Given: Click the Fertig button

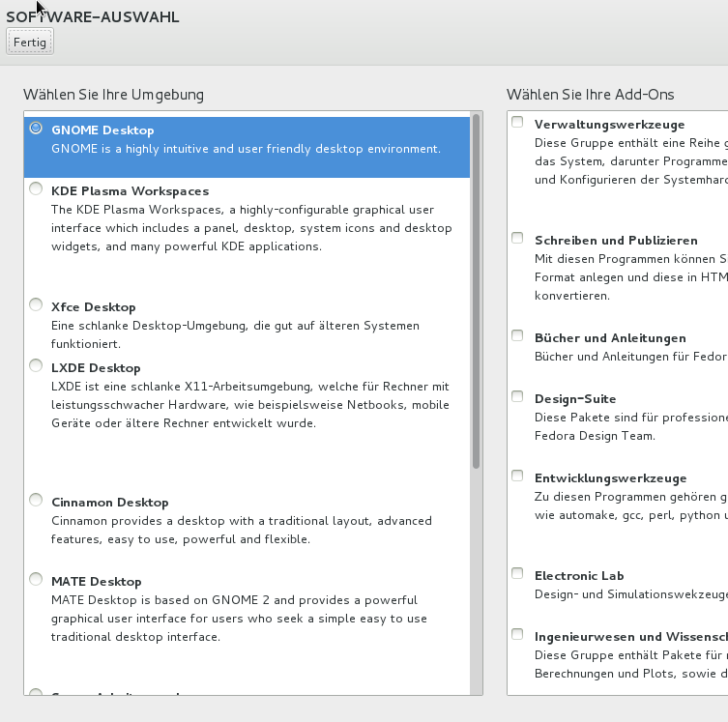Looking at the screenshot, I should 30,42.
